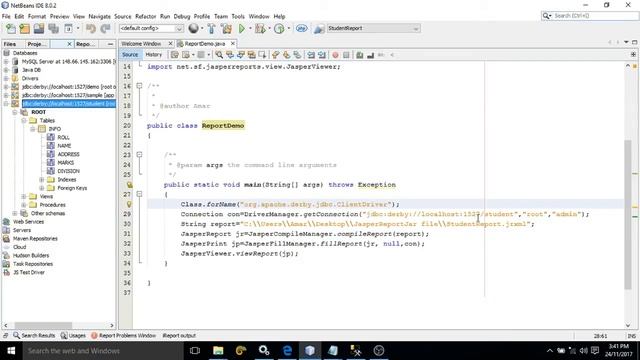Select the History view button
The height and width of the screenshot is (360, 640).
(x=154, y=55)
